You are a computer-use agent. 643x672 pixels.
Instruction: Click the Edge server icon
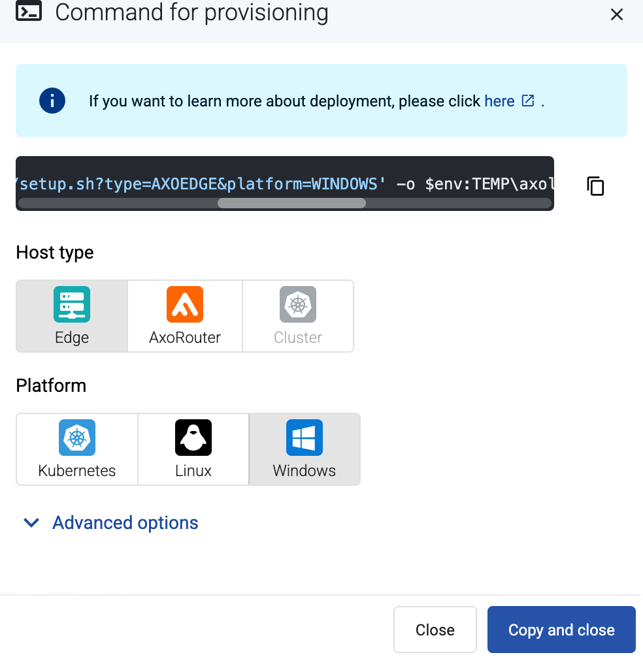(72, 304)
